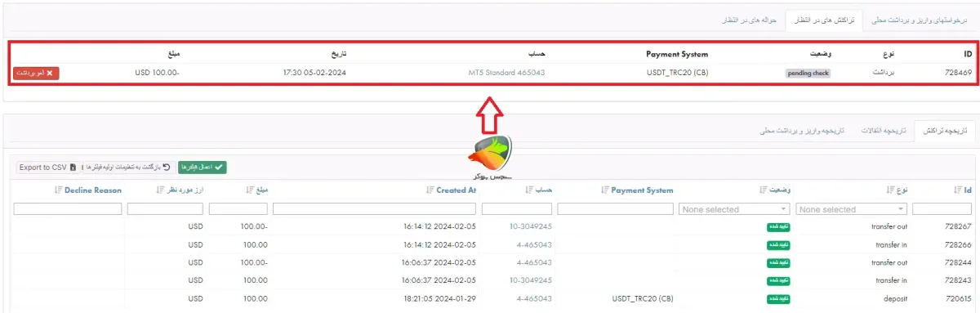Image resolution: width=980 pixels, height=313 pixels.
Task: Click Payment System header in history table
Action: coord(642,190)
